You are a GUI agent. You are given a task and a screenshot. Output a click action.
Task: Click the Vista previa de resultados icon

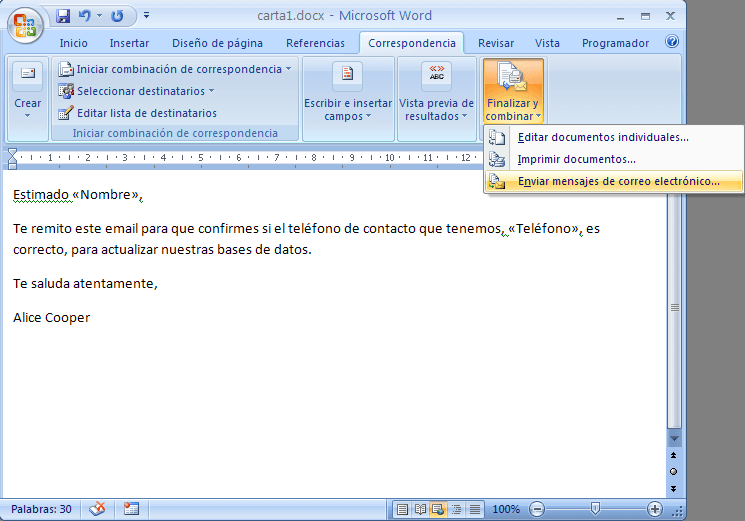pyautogui.click(x=437, y=75)
